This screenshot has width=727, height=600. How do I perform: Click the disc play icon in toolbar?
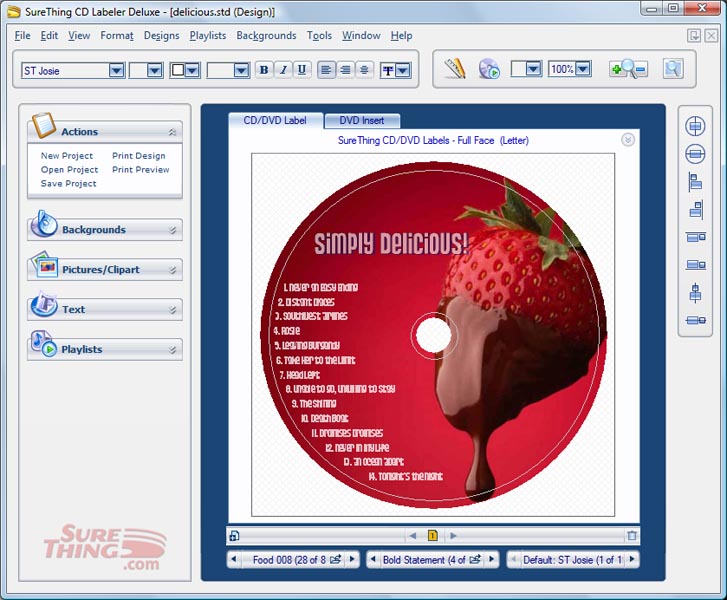[488, 69]
